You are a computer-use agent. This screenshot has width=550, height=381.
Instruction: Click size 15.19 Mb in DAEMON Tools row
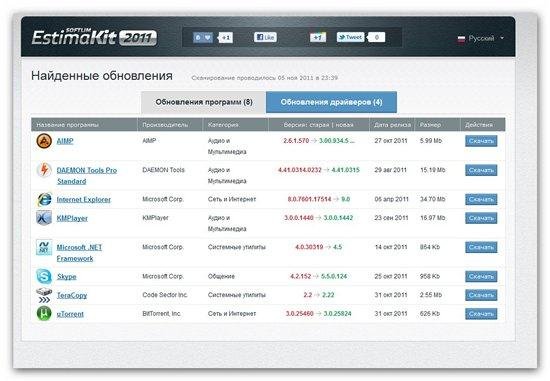pos(432,170)
